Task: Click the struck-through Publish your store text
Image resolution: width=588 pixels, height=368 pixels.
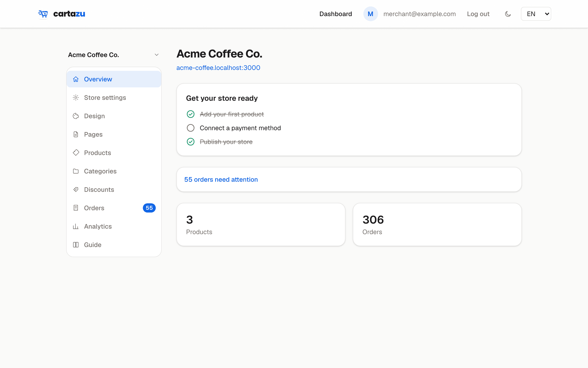Action: coord(226,142)
